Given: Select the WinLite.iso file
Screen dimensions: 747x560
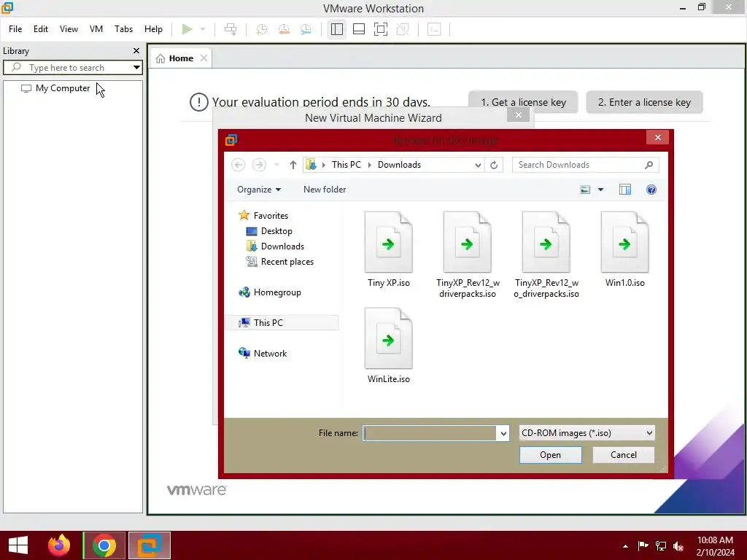Looking at the screenshot, I should pyautogui.click(x=388, y=346).
